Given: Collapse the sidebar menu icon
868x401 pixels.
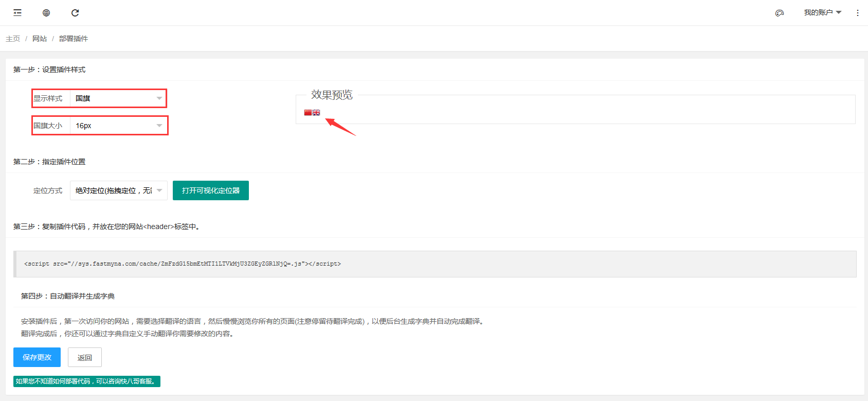Looking at the screenshot, I should pyautogui.click(x=17, y=13).
